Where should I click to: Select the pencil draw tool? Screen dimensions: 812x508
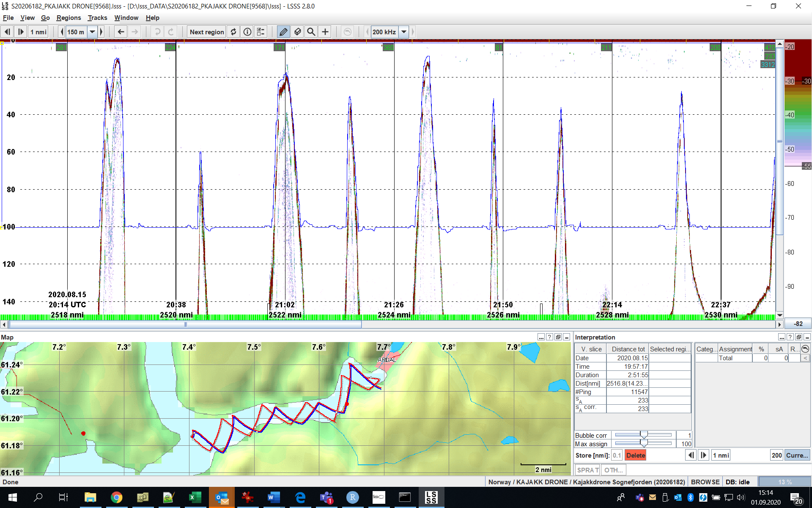(283, 32)
